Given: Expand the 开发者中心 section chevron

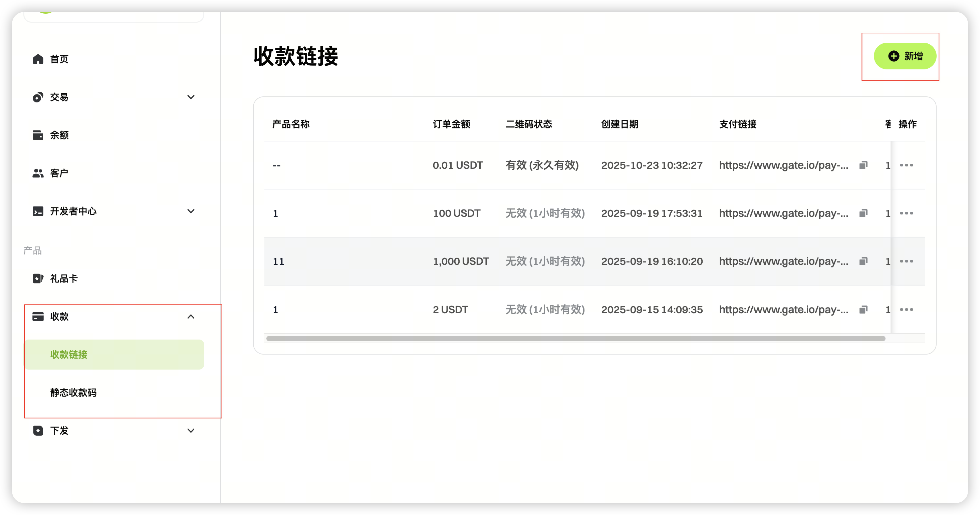Looking at the screenshot, I should (191, 211).
